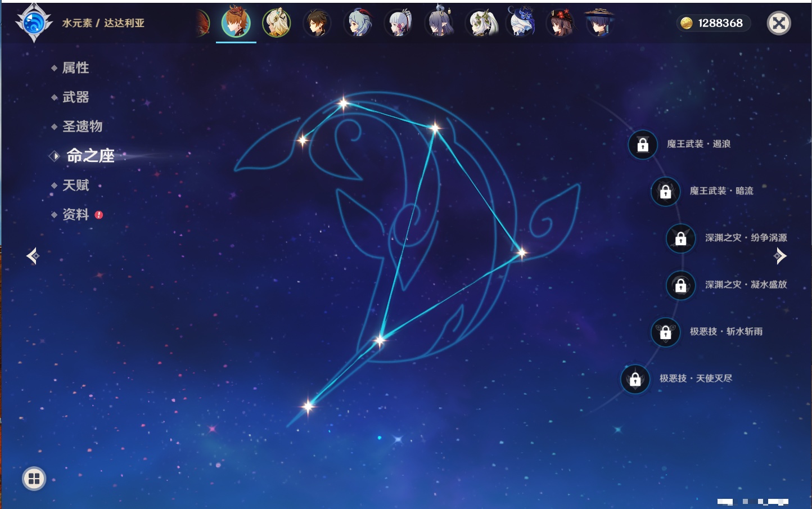Screen dimensions: 812x509
Task: Click the lowest star at the constellation tail
Action: [308, 406]
